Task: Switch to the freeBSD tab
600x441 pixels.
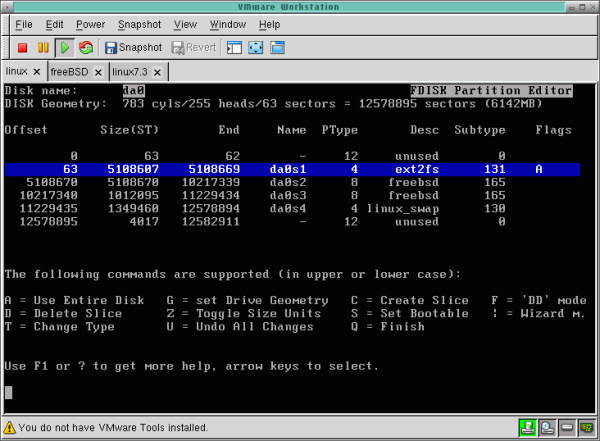Action: pos(69,72)
